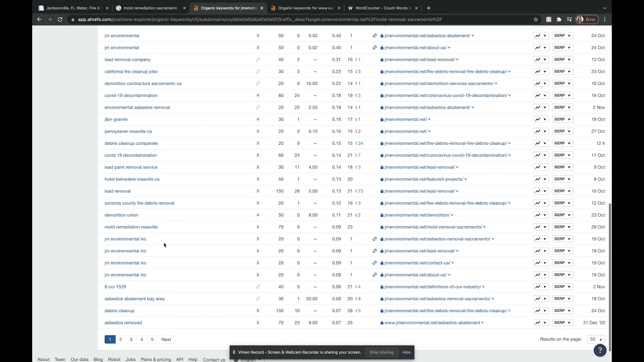Open SERP dropdown for california fire cleanup jobs

562,71
